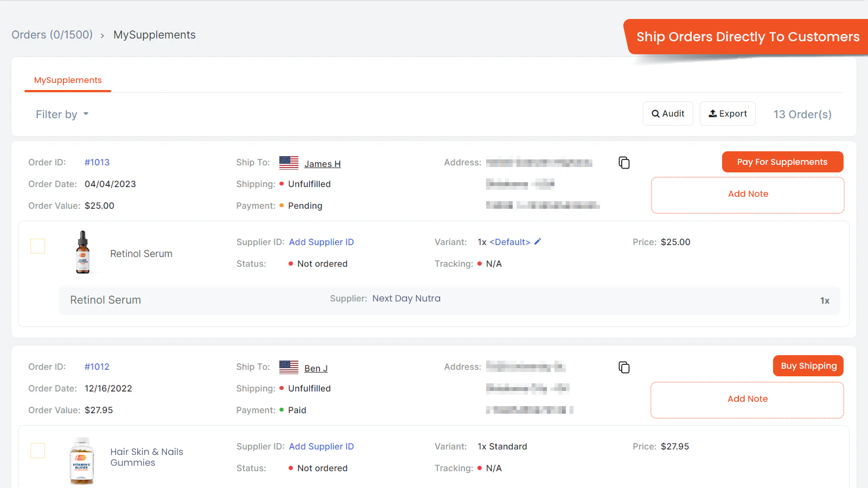
Task: Add Note to order #1012
Action: click(x=747, y=400)
